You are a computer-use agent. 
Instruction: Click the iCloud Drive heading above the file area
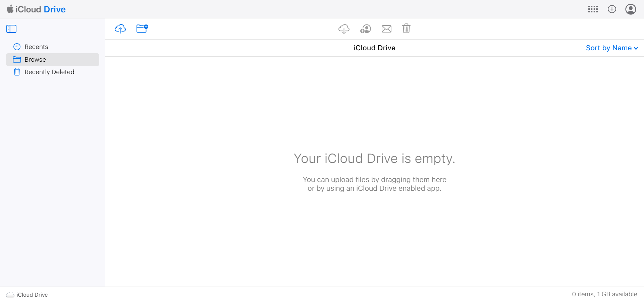[x=374, y=48]
